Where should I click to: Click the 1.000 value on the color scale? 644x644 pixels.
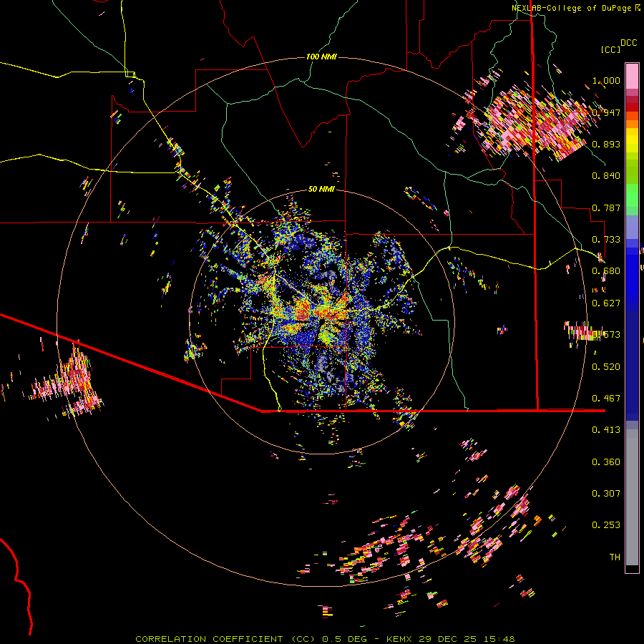(606, 80)
